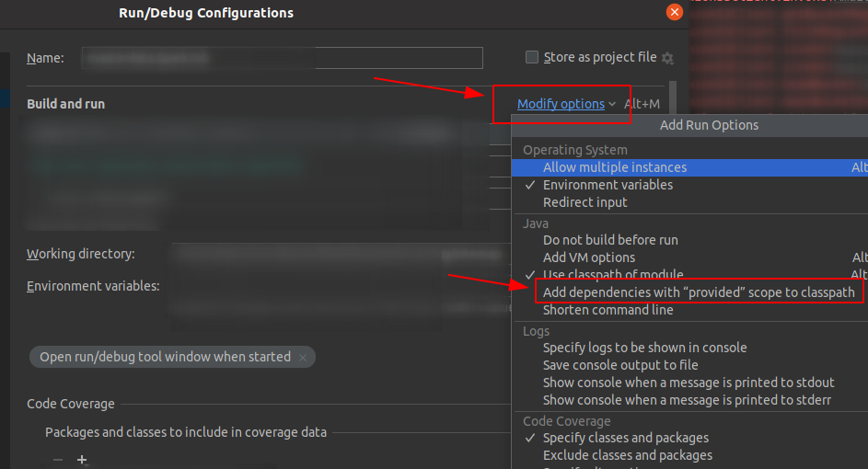
Task: Click the chevron arrow next to Modify options
Action: [612, 104]
